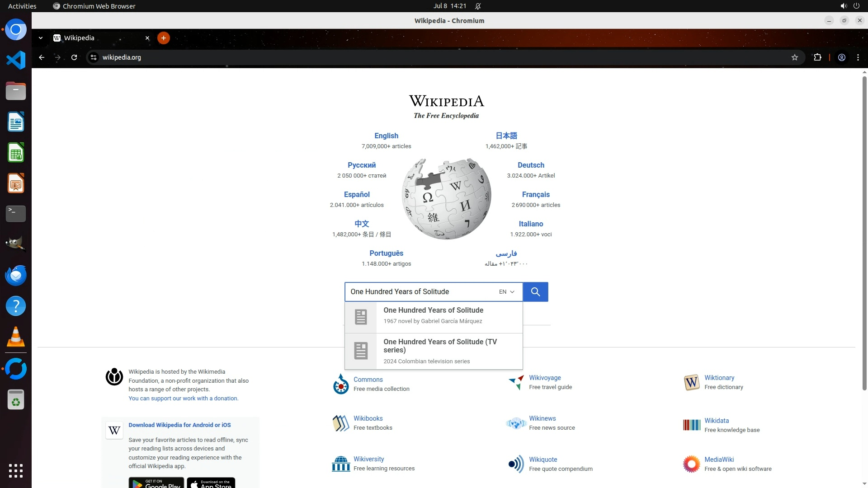This screenshot has width=868, height=488.
Task: Open the Chromium extensions puzzle icon
Action: [x=817, y=57]
